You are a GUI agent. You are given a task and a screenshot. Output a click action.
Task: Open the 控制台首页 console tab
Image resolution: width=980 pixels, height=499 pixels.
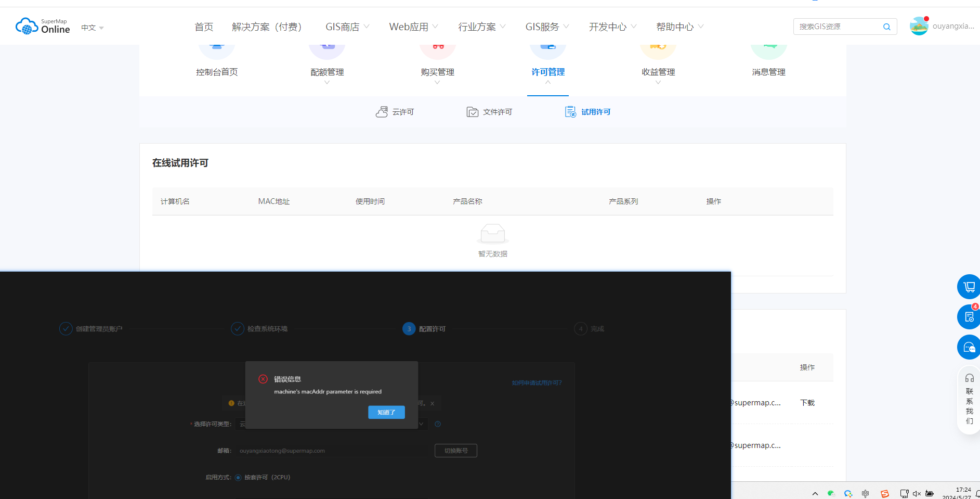[x=217, y=72]
